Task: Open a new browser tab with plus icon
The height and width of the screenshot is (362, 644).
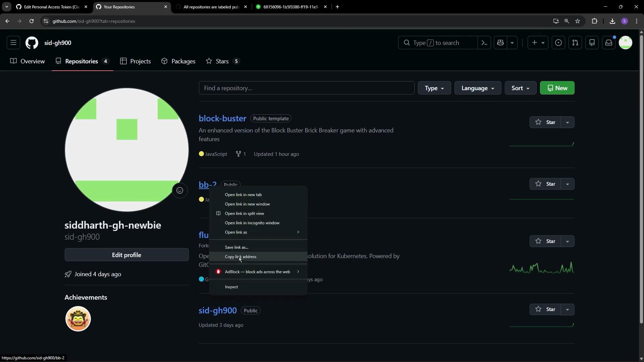Action: click(337, 7)
